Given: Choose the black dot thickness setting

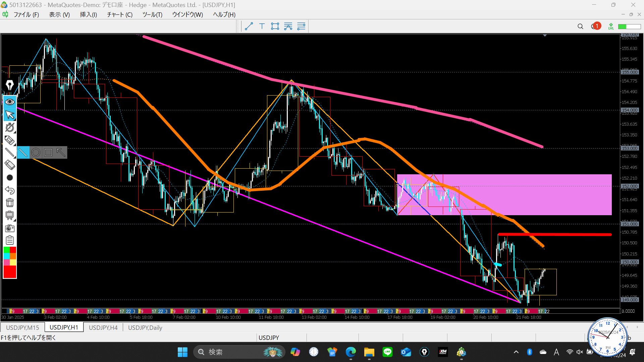Looking at the screenshot, I should (x=10, y=178).
